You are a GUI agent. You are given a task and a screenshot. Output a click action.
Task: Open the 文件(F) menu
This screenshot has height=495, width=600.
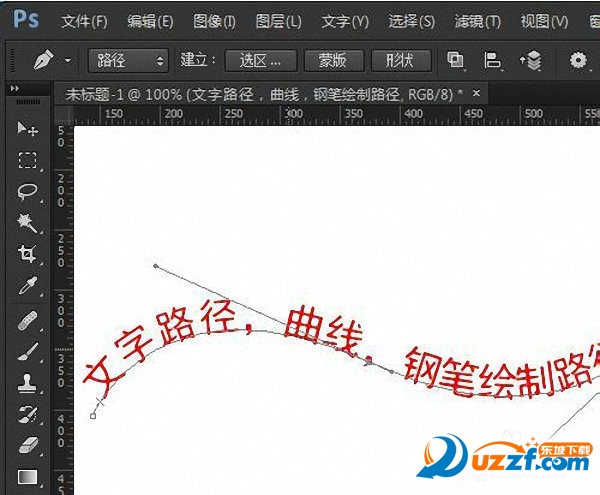[x=83, y=21]
